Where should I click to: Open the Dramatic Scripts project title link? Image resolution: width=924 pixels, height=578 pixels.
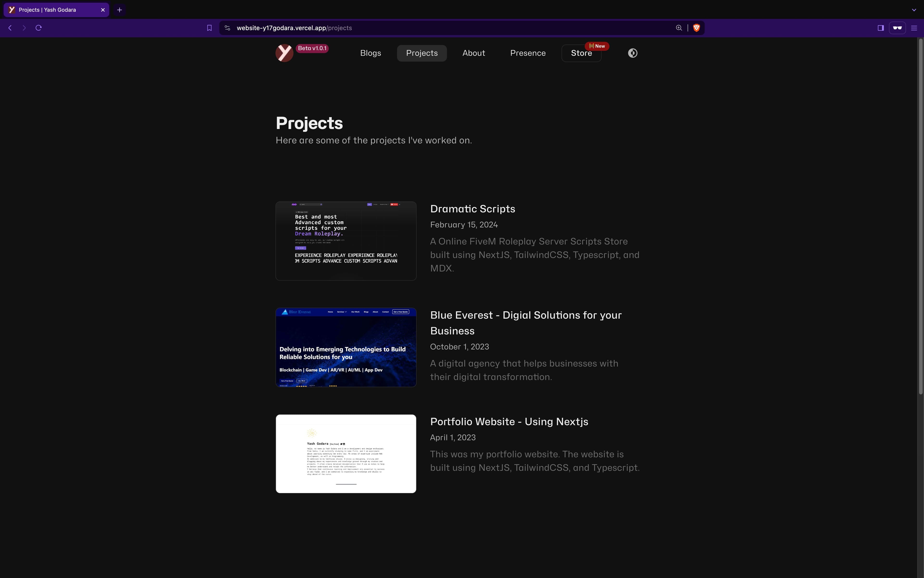click(473, 209)
